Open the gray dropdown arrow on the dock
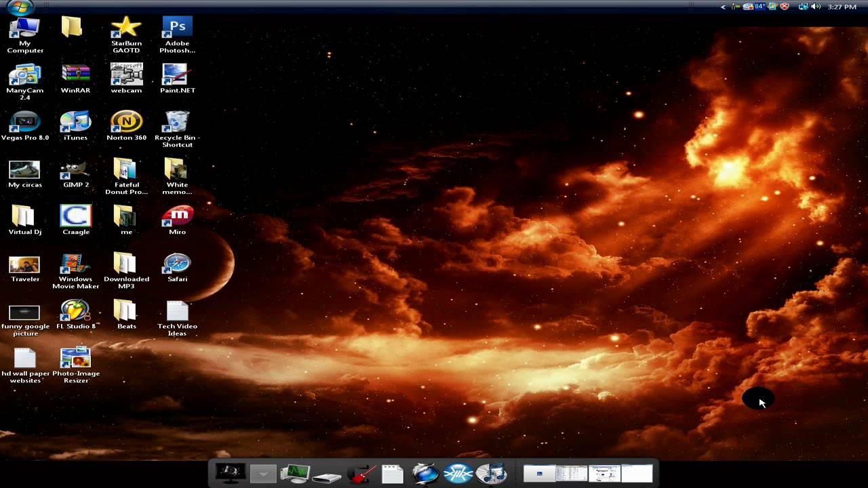Image resolution: width=868 pixels, height=488 pixels. 263,473
